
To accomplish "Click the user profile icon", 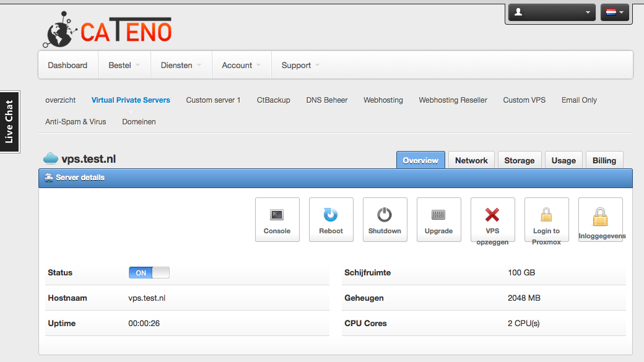I will 518,12.
